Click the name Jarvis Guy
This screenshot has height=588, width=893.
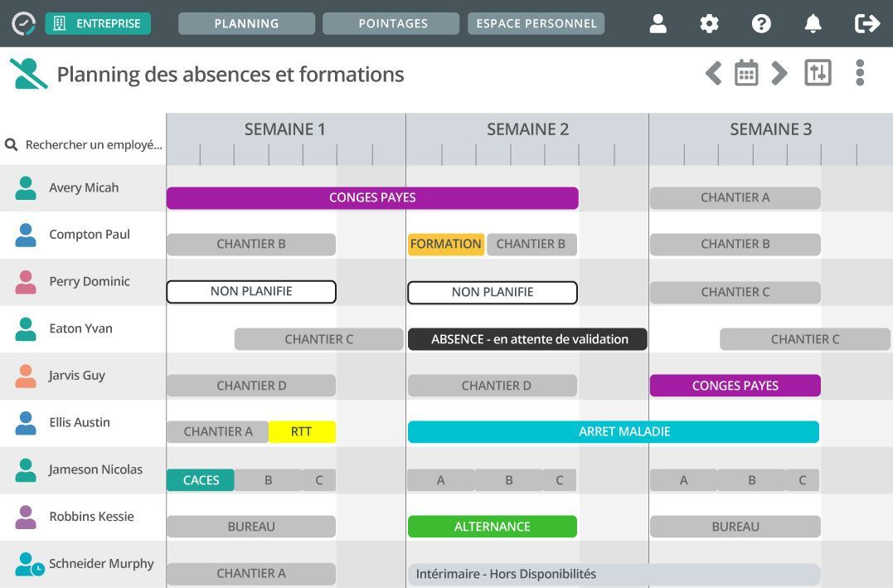pos(77,376)
